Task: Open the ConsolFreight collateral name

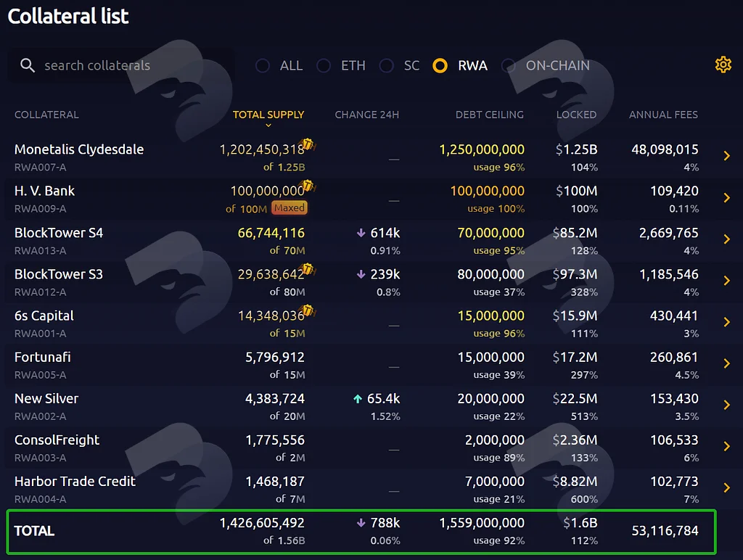Action: [57, 440]
